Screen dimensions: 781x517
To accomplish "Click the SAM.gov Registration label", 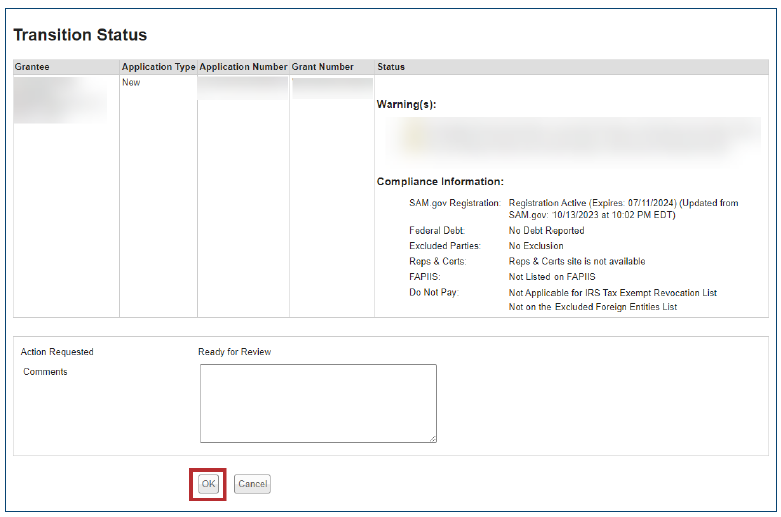I will [454, 203].
